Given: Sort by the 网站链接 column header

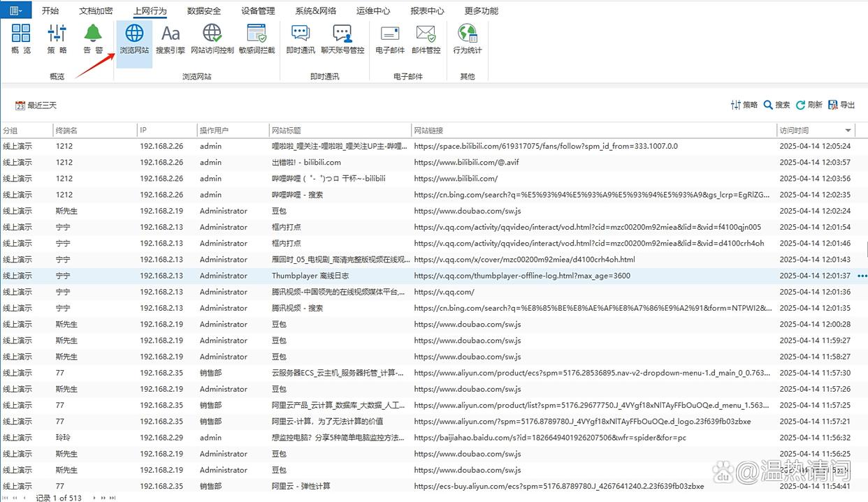Looking at the screenshot, I should [x=594, y=131].
